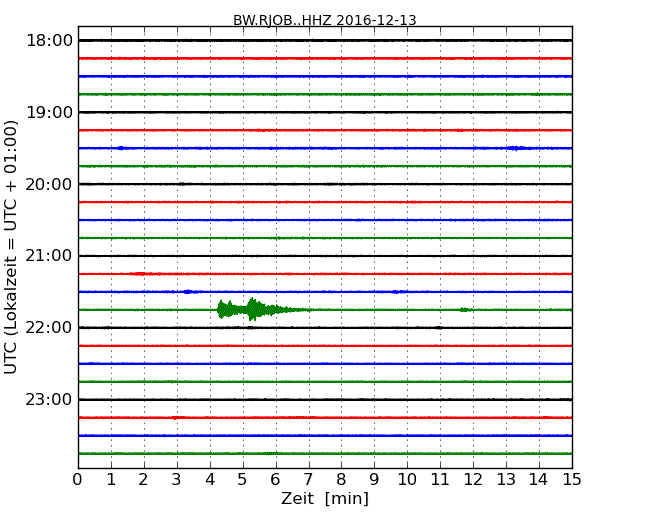Click x-axis tick label 7
The width and height of the screenshot is (650, 520).
[308, 480]
